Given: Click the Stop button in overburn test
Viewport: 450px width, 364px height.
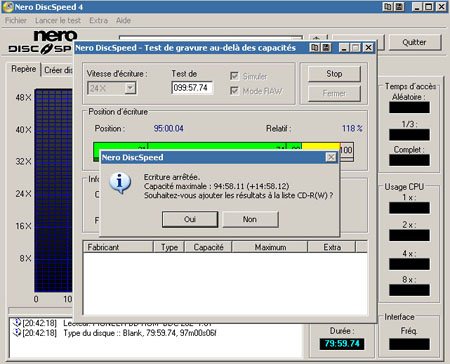Looking at the screenshot, I should 334,74.
